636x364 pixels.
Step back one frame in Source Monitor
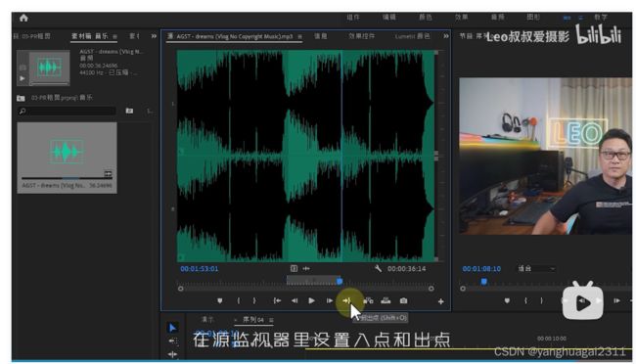pos(295,300)
